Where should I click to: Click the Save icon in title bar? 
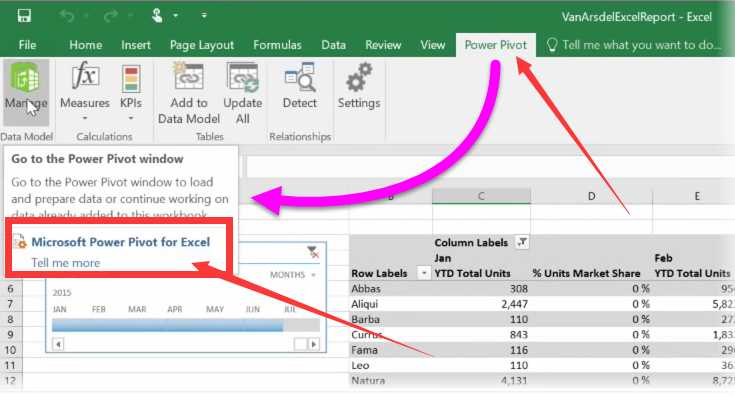(x=24, y=16)
